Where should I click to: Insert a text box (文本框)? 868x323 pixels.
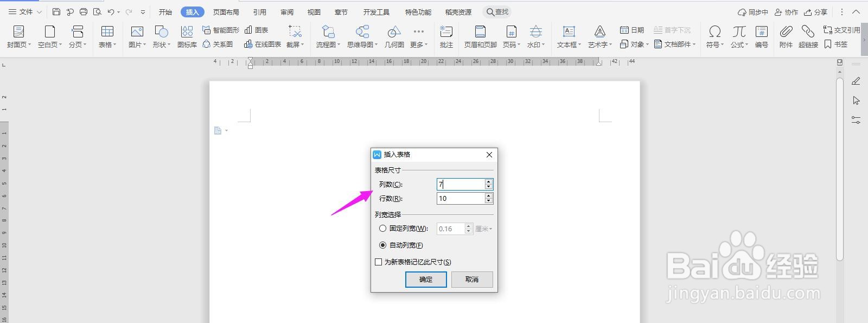pyautogui.click(x=569, y=36)
